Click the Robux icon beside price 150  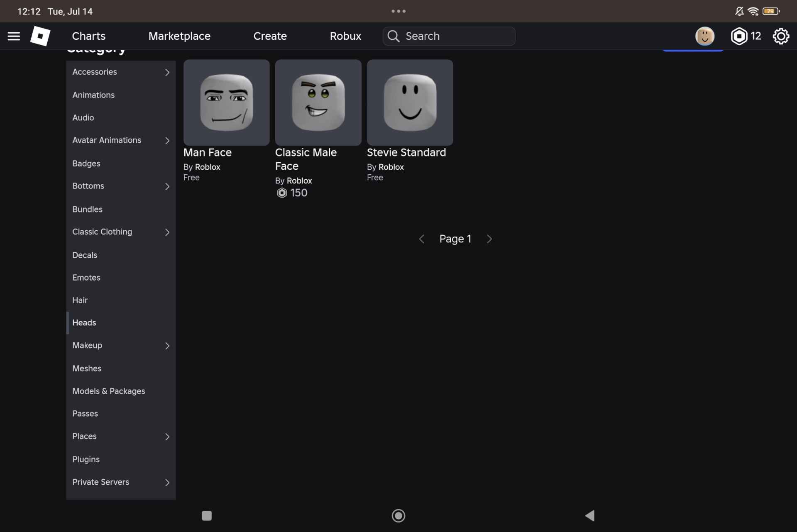pyautogui.click(x=282, y=193)
